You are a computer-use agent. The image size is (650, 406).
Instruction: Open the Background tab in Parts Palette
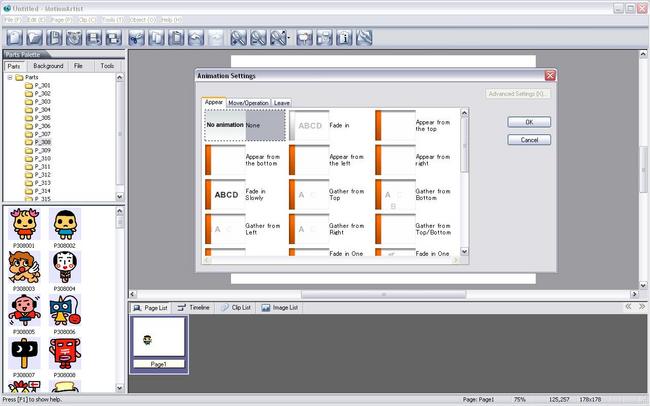pos(48,66)
